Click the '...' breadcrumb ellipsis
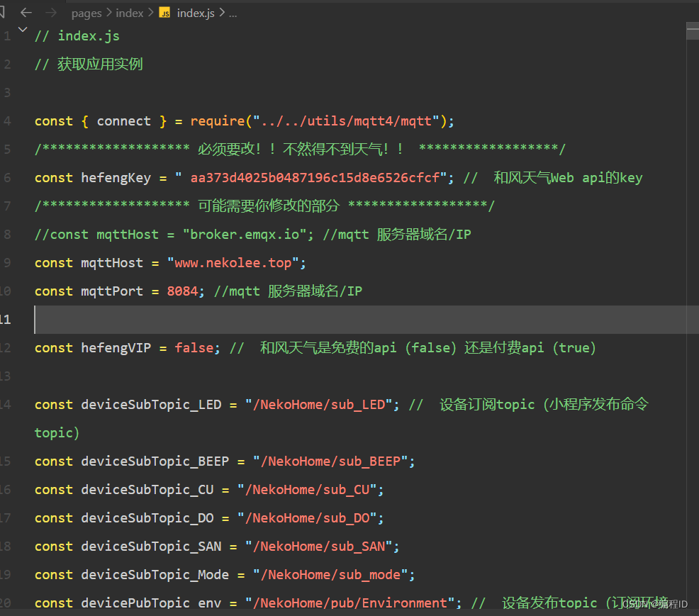Screen dimensions: 699x616 tap(233, 13)
